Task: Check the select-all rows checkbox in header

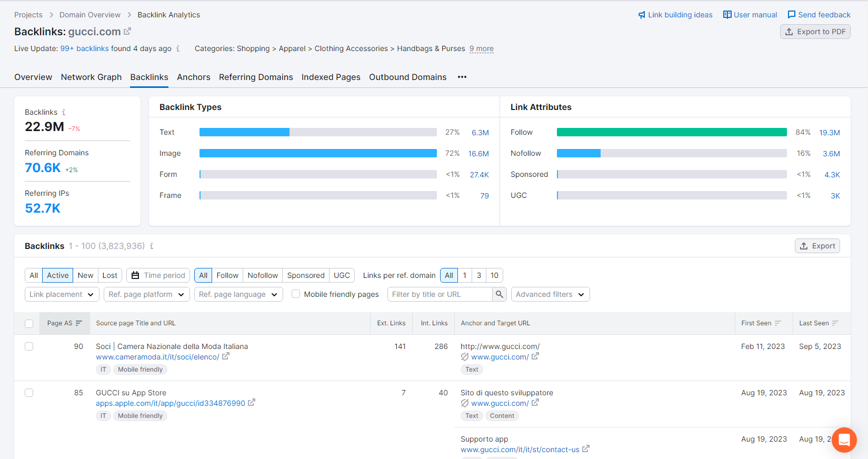Action: [29, 324]
